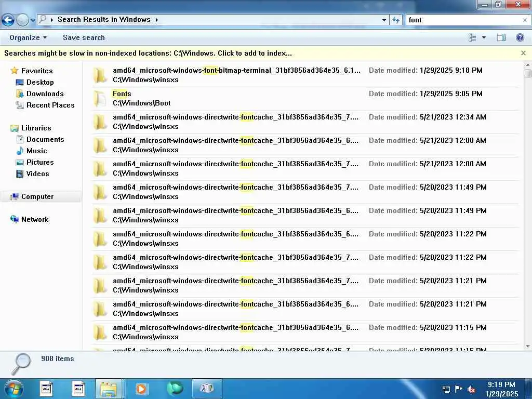The height and width of the screenshot is (399, 532).
Task: Click the address bar search magnifier icon
Action: point(43,19)
